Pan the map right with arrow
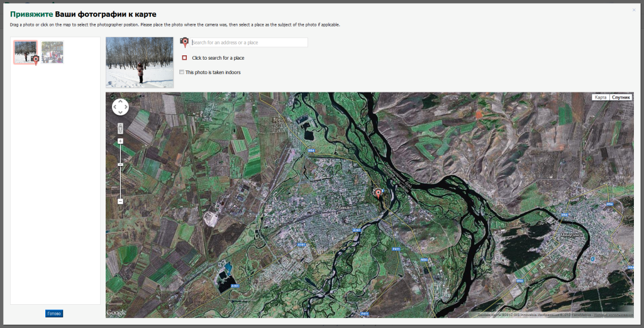The width and height of the screenshot is (644, 328). [126, 107]
